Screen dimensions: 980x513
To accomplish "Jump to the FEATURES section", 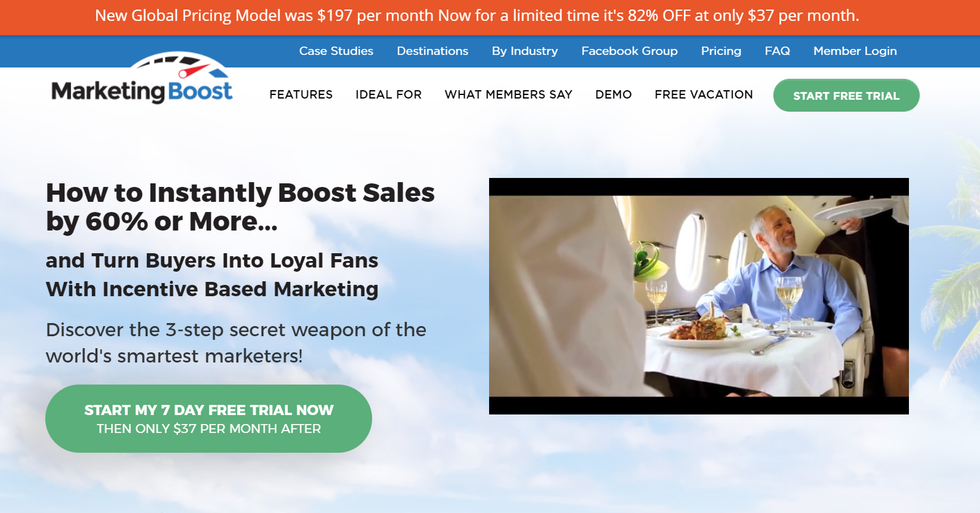I will pos(301,94).
